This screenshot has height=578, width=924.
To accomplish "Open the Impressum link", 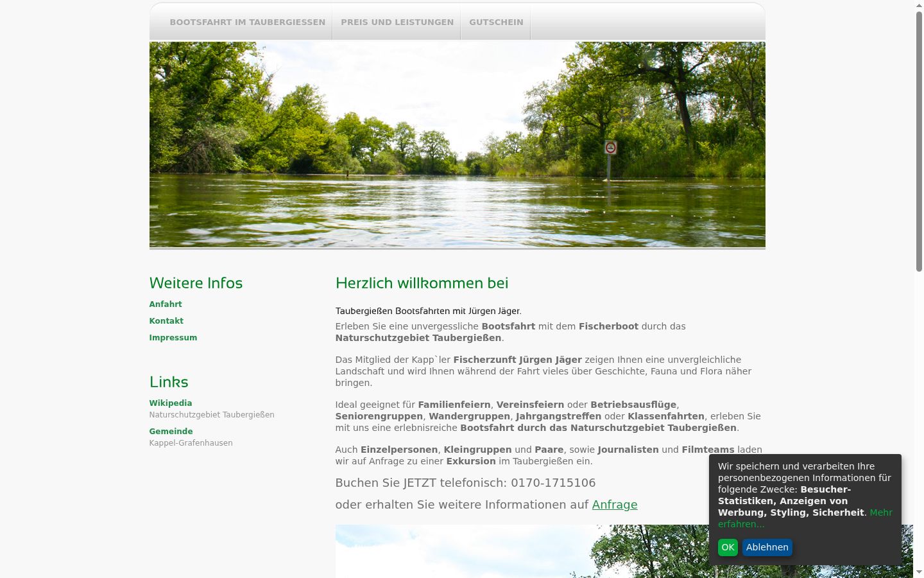I will coord(173,338).
